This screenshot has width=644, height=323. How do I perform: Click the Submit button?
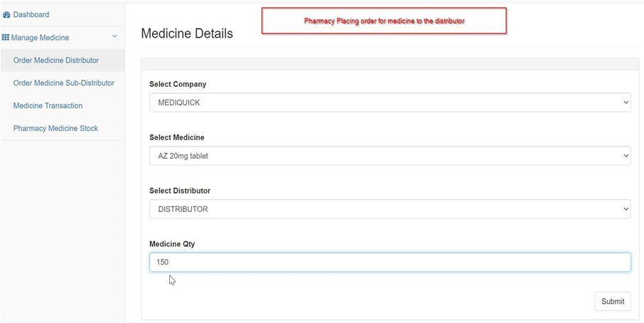tap(613, 301)
